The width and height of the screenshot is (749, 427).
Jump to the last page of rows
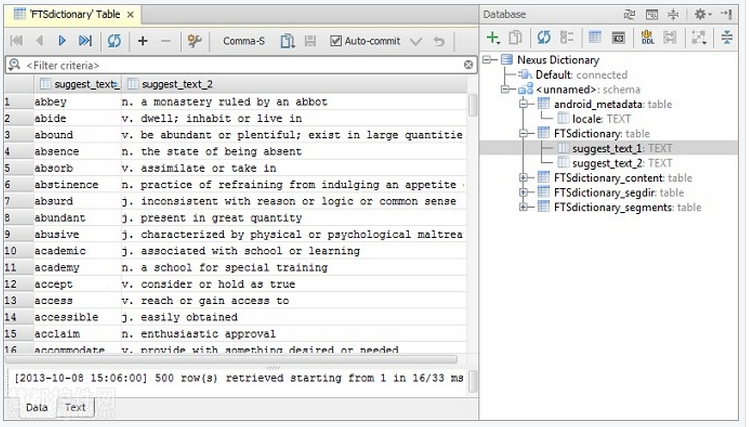pyautogui.click(x=85, y=41)
